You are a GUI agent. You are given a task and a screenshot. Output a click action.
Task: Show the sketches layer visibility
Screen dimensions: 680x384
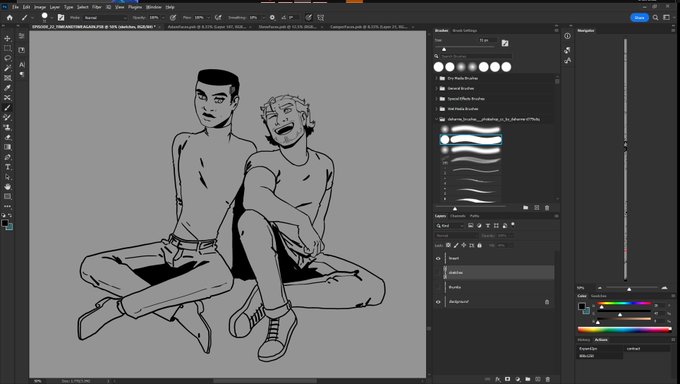438,272
